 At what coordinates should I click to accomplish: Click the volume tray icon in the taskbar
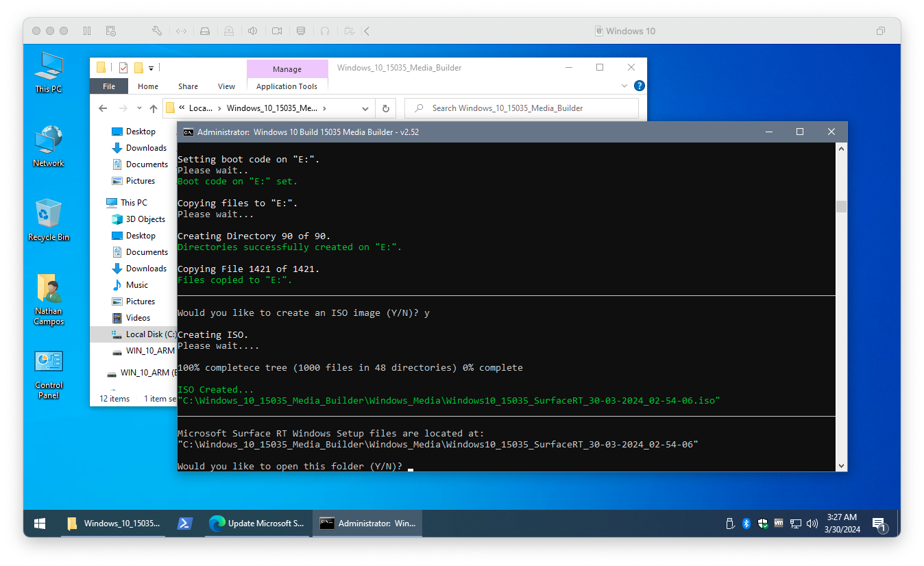812,524
